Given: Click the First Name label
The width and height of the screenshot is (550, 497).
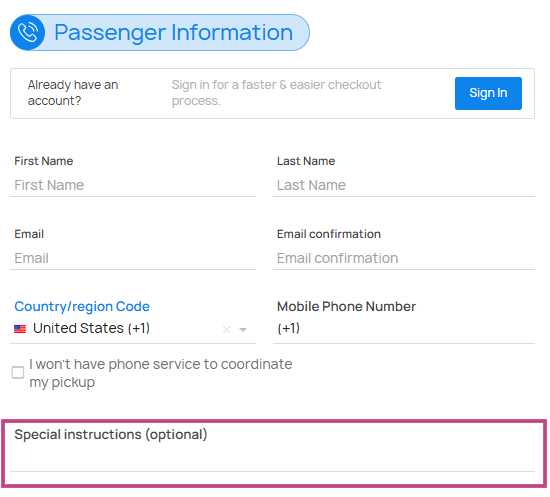Looking at the screenshot, I should coord(44,161).
